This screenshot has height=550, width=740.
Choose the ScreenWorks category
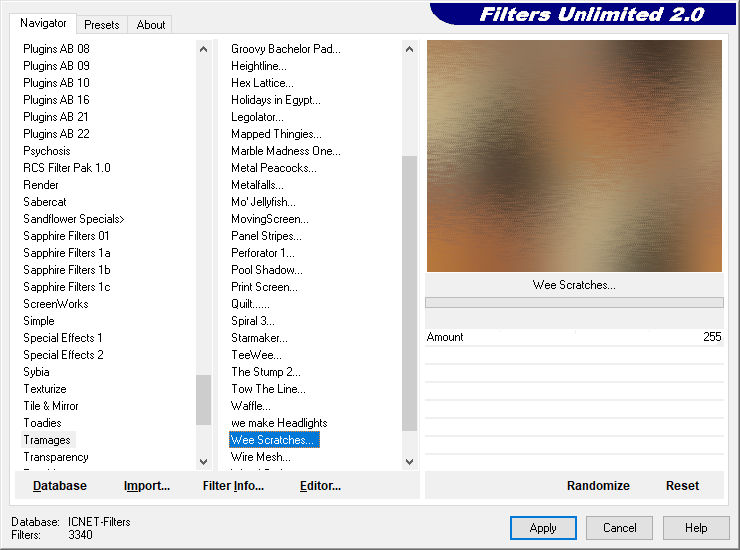56,304
